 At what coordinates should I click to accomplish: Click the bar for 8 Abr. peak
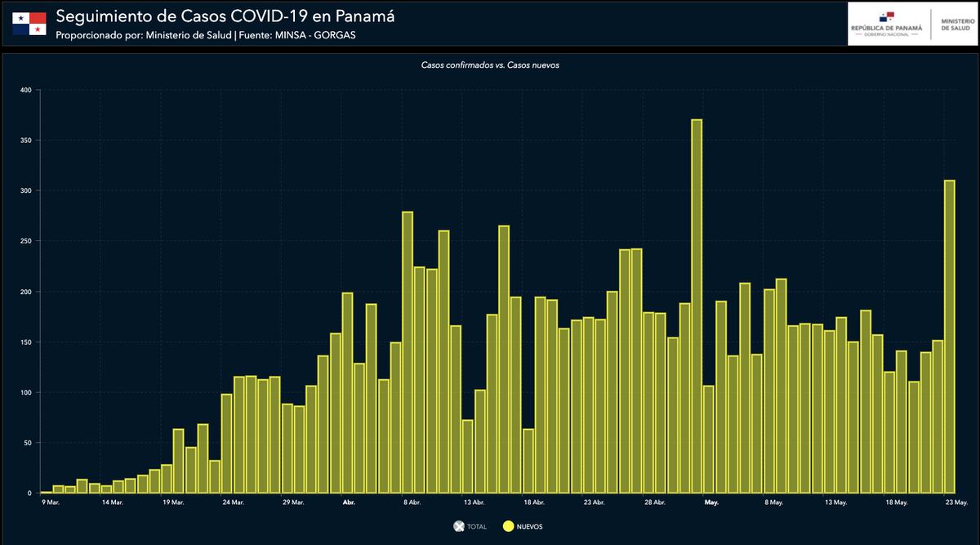coord(408,351)
